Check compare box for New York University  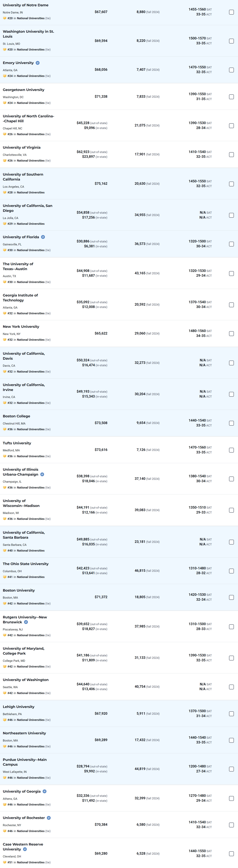[x=231, y=334]
